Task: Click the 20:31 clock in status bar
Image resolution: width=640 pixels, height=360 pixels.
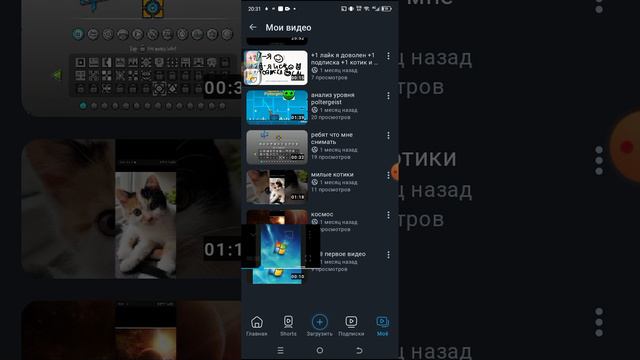Action: 254,9
